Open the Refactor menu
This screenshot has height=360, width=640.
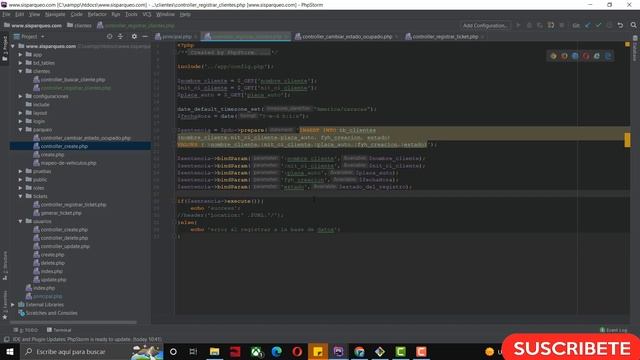tap(97, 14)
